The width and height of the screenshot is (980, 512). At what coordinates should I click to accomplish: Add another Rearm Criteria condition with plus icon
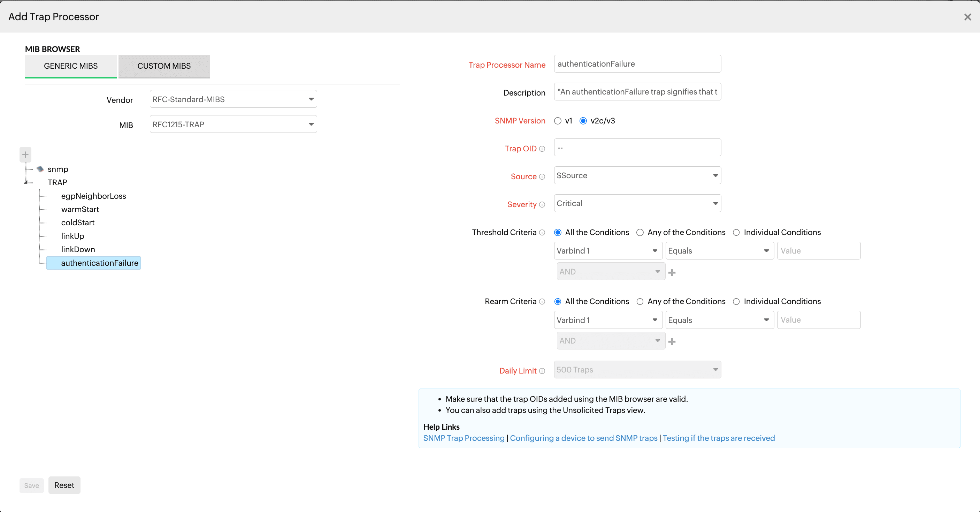[672, 341]
